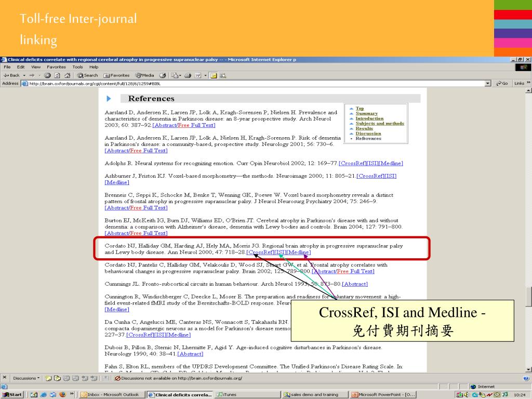Click the Discussions help question icon
Viewport: 532px width, 399px height.
(x=526, y=378)
